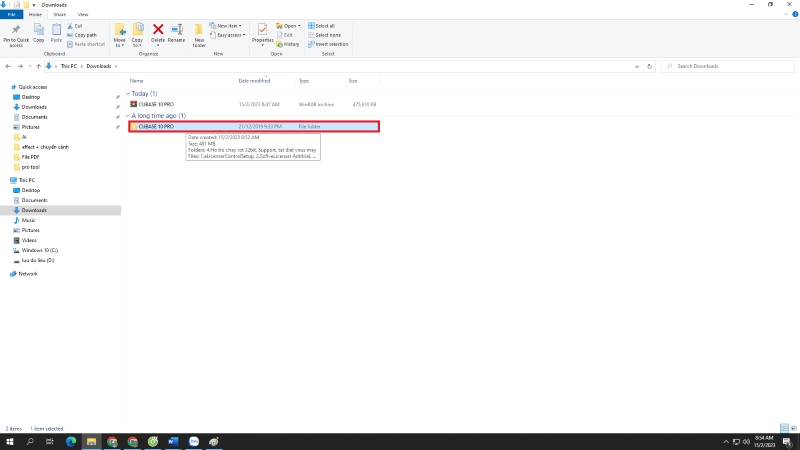Select the CUBASE 10 PRO file folder
Screen dimensions: 800x450
pos(254,127)
